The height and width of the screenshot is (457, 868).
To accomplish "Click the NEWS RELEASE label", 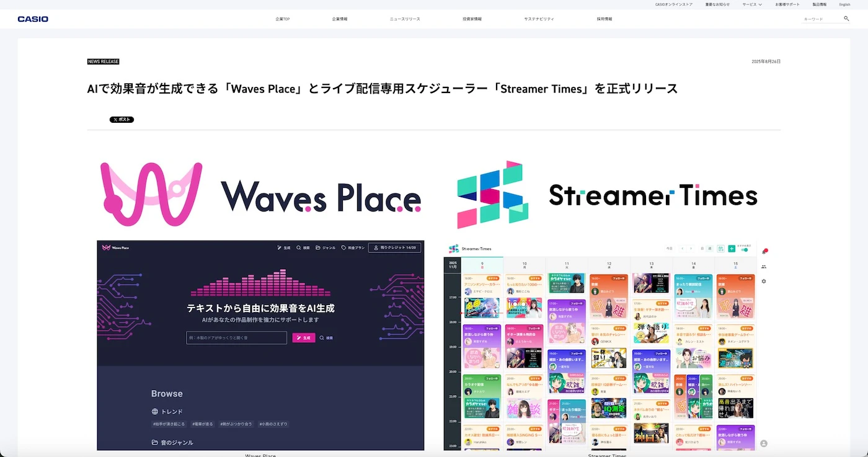I will tap(103, 61).
